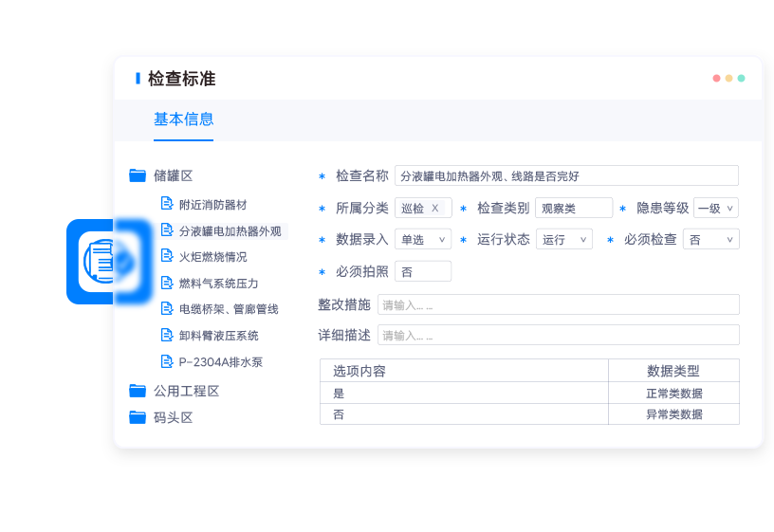Click the document icon beside 燃料气系统压力
This screenshot has height=532, width=774.
[x=167, y=283]
